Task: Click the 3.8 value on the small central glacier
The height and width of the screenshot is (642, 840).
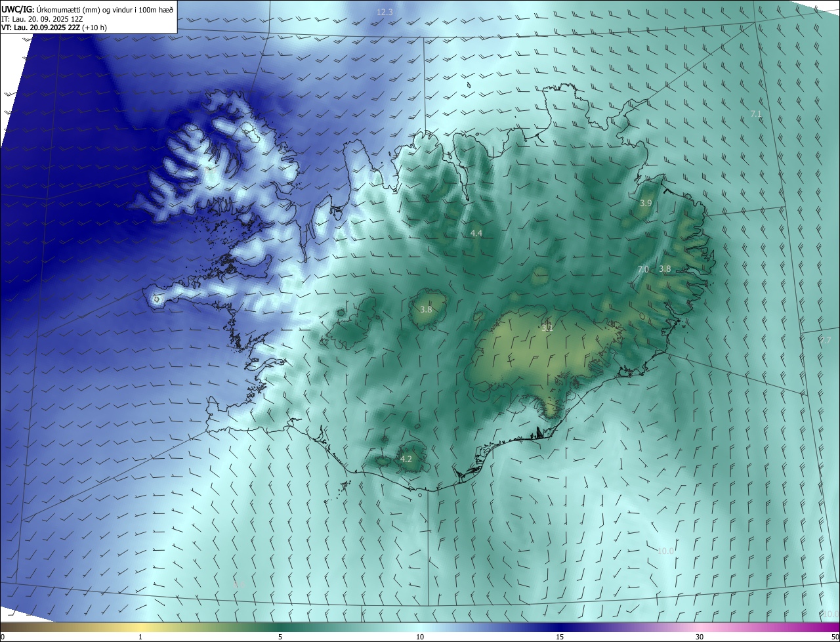Action: point(426,310)
